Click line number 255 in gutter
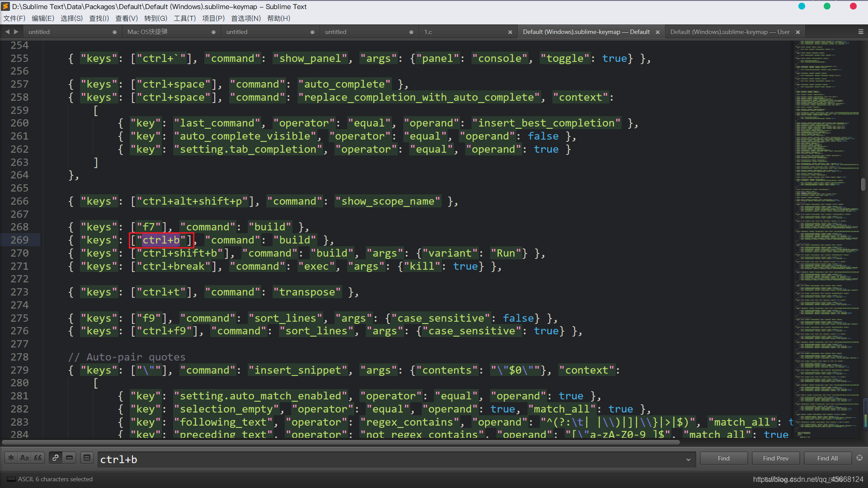The image size is (868, 488). click(x=19, y=58)
